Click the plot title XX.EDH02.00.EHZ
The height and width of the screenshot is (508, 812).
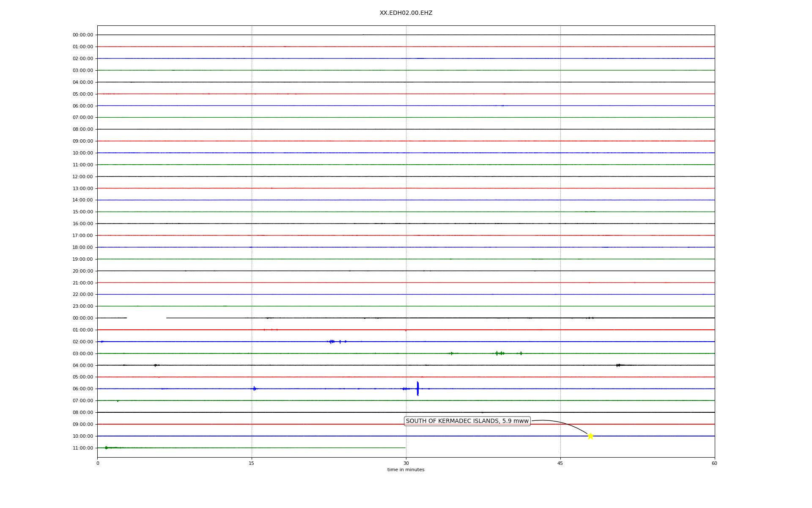coord(406,13)
